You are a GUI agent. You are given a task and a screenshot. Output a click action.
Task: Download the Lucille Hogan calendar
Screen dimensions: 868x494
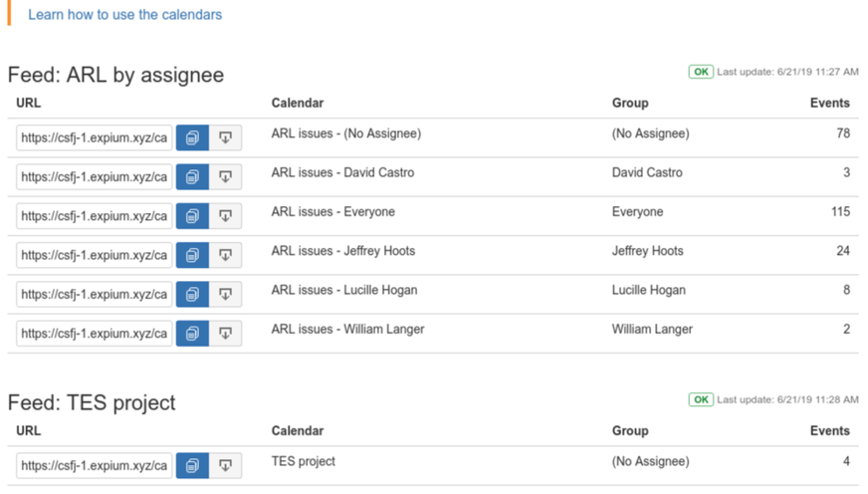(225, 294)
